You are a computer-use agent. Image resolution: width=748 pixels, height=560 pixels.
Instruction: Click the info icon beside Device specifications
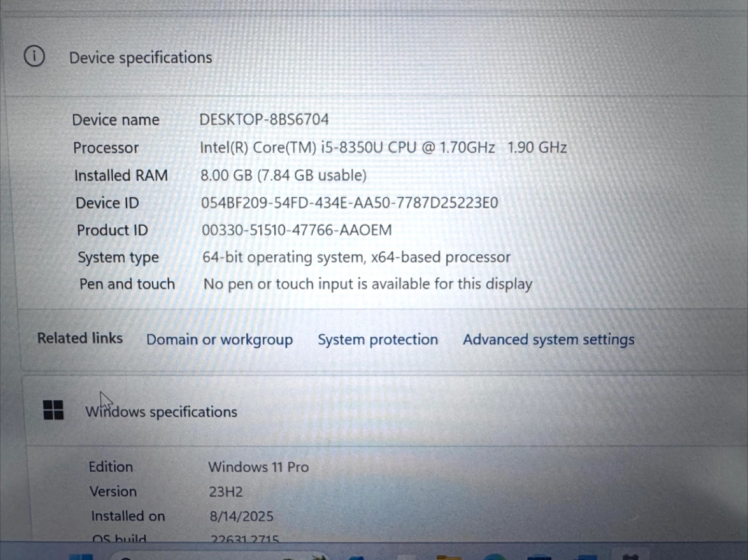34,56
